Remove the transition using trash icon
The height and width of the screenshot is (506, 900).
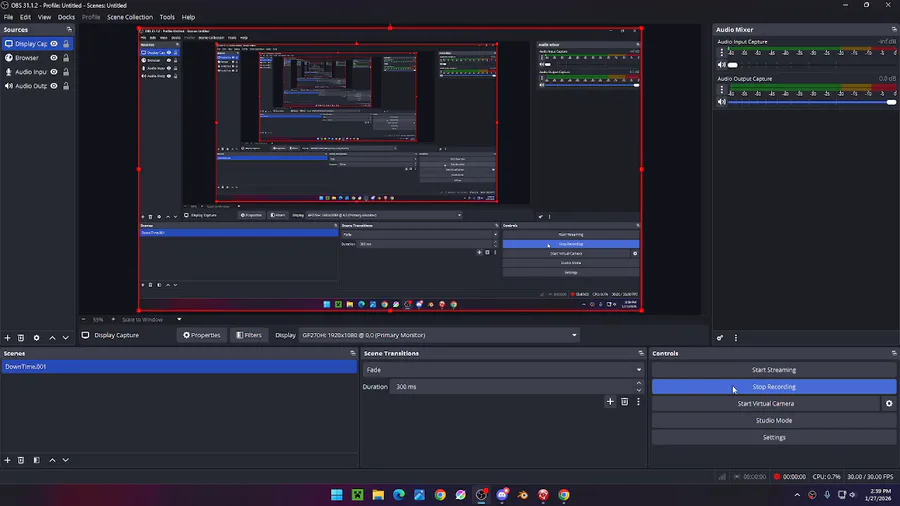click(624, 402)
